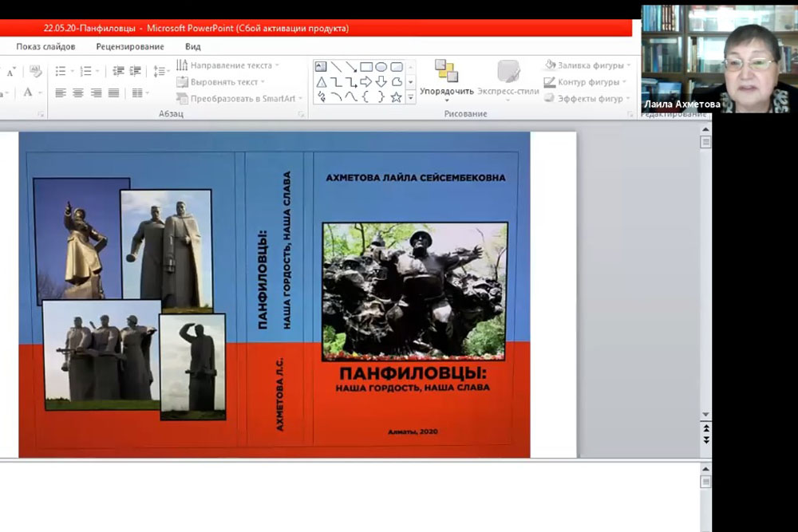Expand the shapes gallery more arrow
The height and width of the screenshot is (532, 798).
(411, 97)
